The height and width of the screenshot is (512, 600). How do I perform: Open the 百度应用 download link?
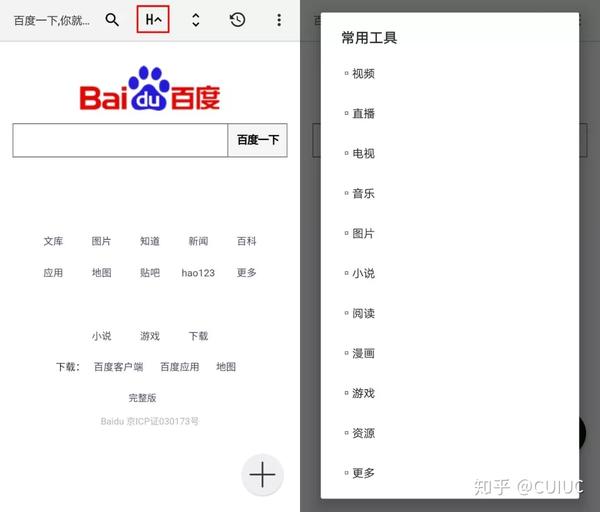coord(180,367)
